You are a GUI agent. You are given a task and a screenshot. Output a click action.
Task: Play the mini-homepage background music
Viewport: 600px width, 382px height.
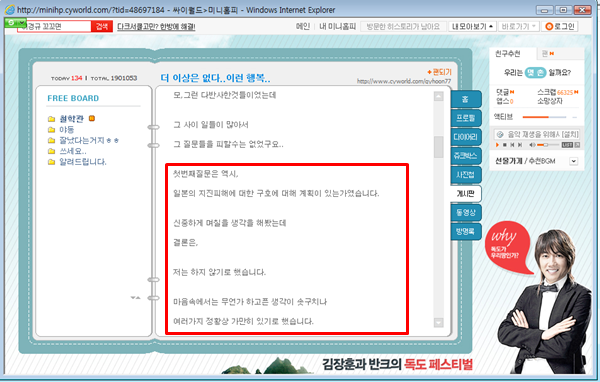tap(497, 145)
